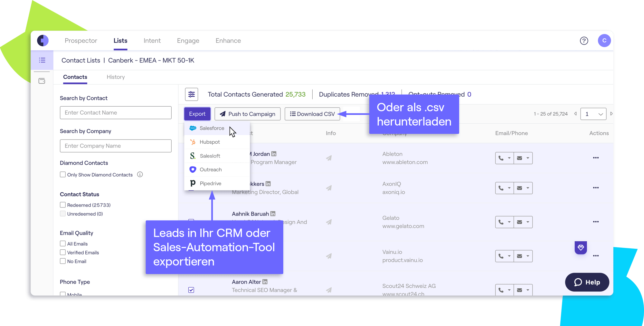Choose Outreach from Export menu
This screenshot has width=644, height=326.
coord(217,169)
